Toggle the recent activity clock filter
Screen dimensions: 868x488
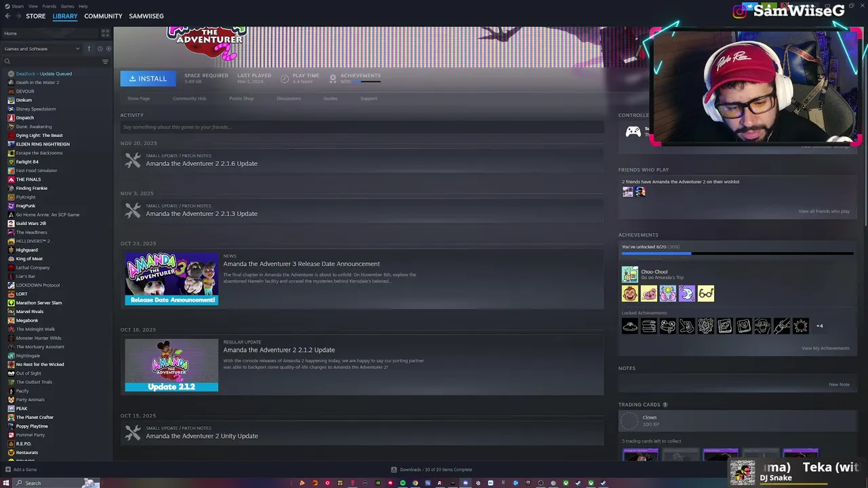click(x=100, y=49)
